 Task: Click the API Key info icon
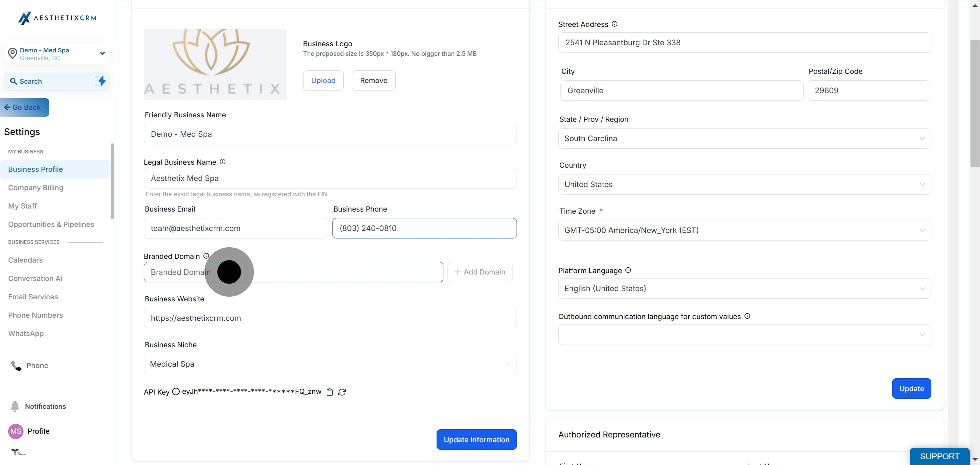click(x=176, y=392)
